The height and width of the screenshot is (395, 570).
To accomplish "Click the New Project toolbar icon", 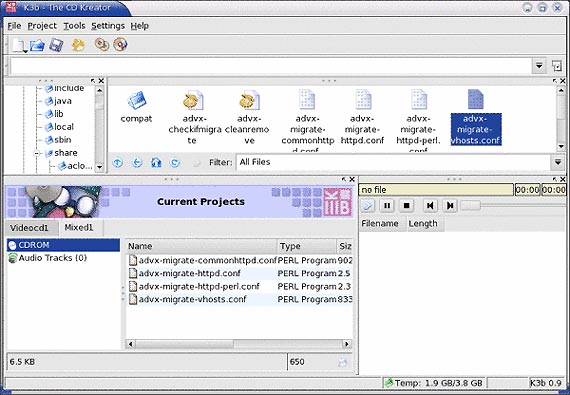I will (19, 45).
